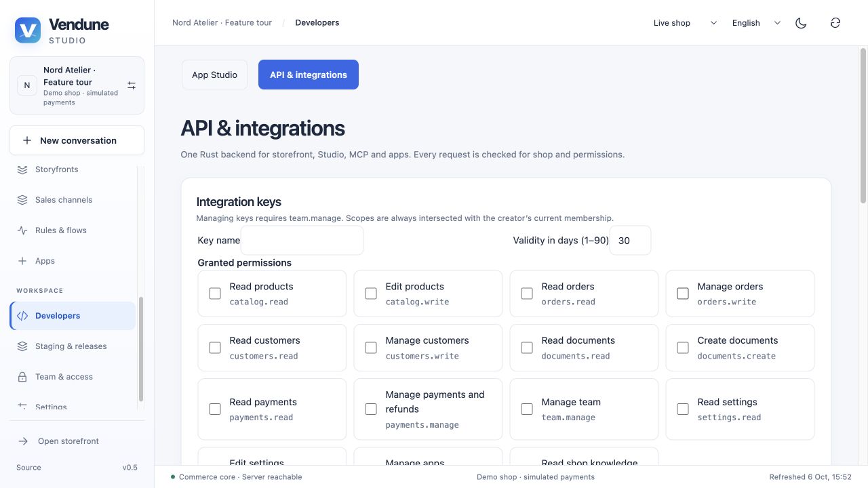The height and width of the screenshot is (488, 868).
Task: Click the Open storefront arrow icon
Action: pyautogui.click(x=23, y=441)
